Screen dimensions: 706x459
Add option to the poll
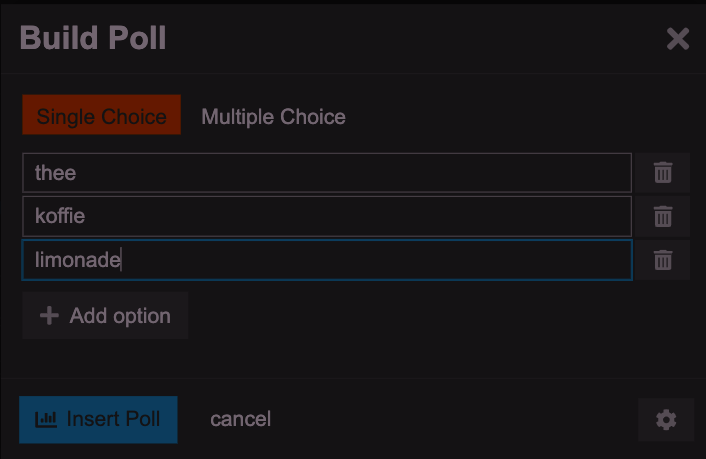105,315
